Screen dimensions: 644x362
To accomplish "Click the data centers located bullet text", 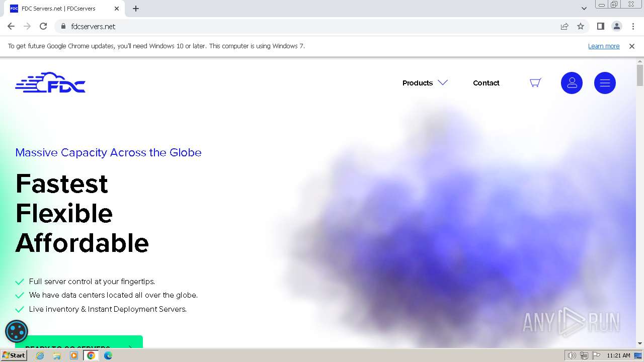I will 113,295.
